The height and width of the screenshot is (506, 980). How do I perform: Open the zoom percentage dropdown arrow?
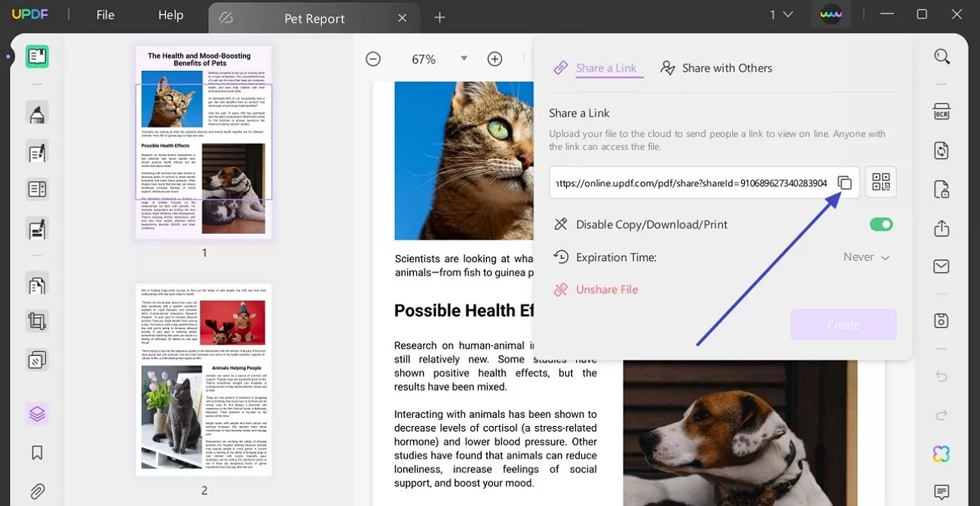(464, 59)
